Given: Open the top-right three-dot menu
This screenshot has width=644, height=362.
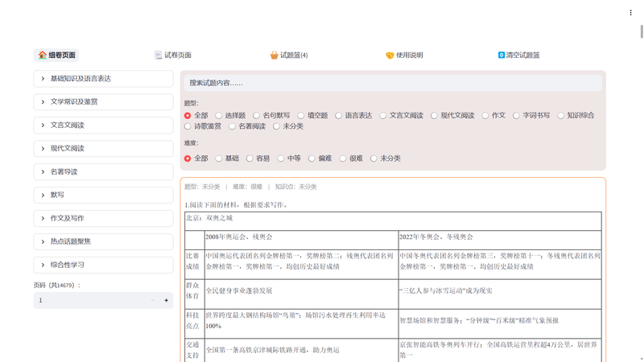Looking at the screenshot, I should tap(631, 13).
